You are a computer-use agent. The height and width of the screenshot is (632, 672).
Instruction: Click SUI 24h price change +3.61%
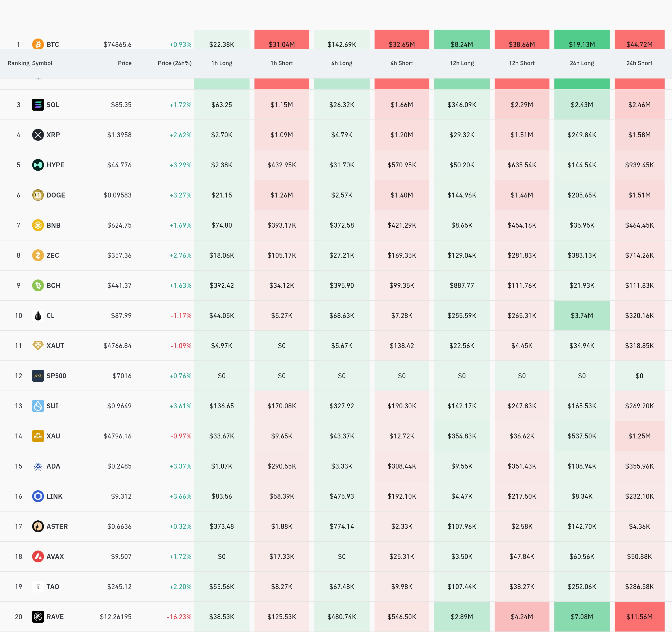(181, 406)
